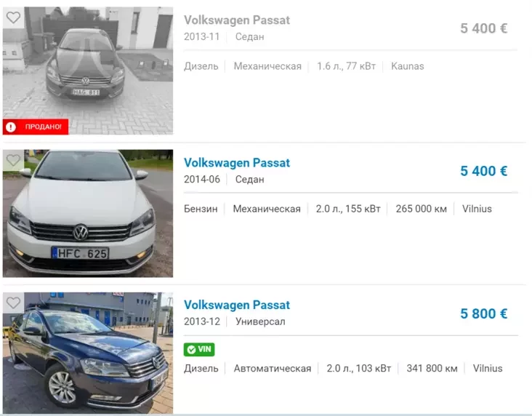The width and height of the screenshot is (532, 416).
Task: Toggle heart on white Passat HFC 625 listing
Action: coord(14,160)
